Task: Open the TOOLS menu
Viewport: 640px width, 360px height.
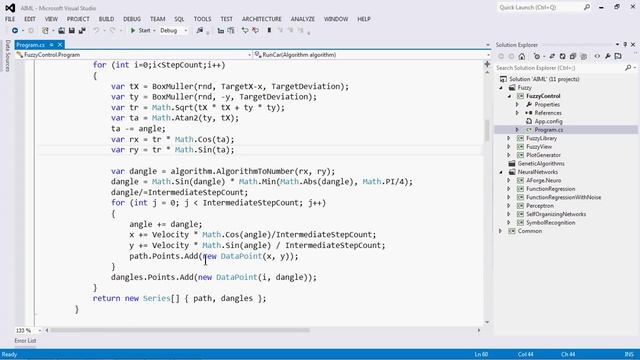Action: [202, 19]
